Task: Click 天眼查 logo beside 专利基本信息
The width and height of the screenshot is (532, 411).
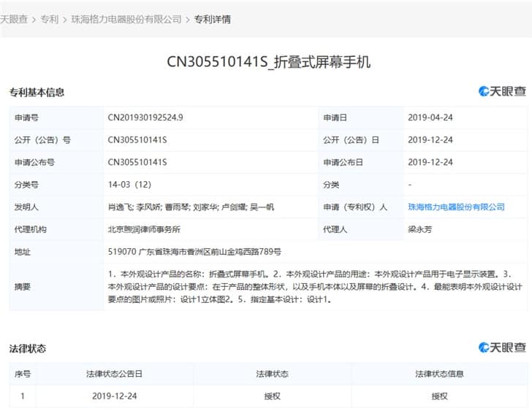Action: point(502,91)
